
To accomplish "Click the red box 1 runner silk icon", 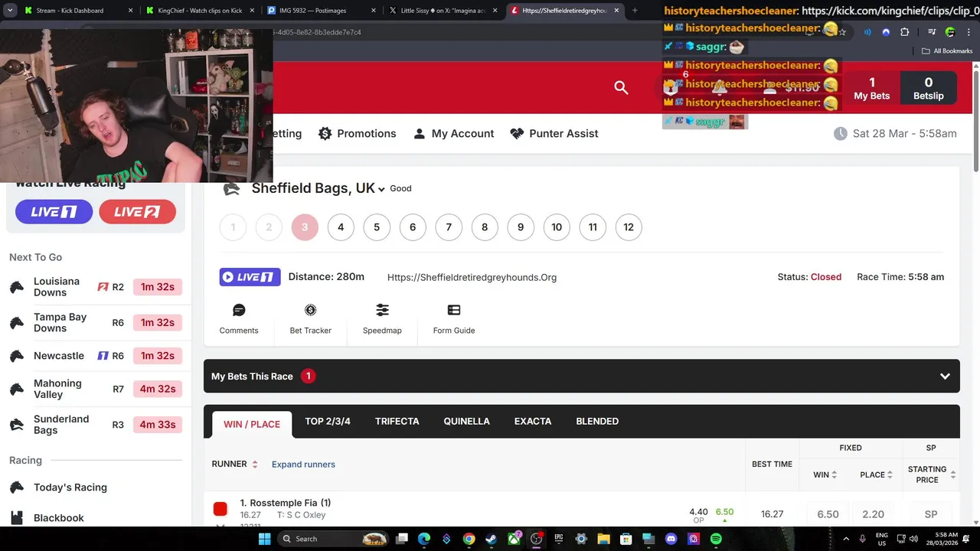I will pyautogui.click(x=220, y=509).
